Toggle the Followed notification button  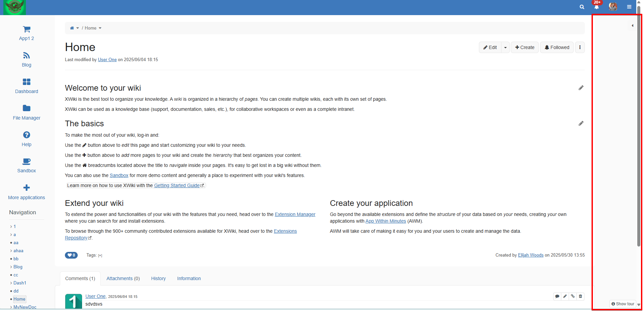[x=557, y=47]
